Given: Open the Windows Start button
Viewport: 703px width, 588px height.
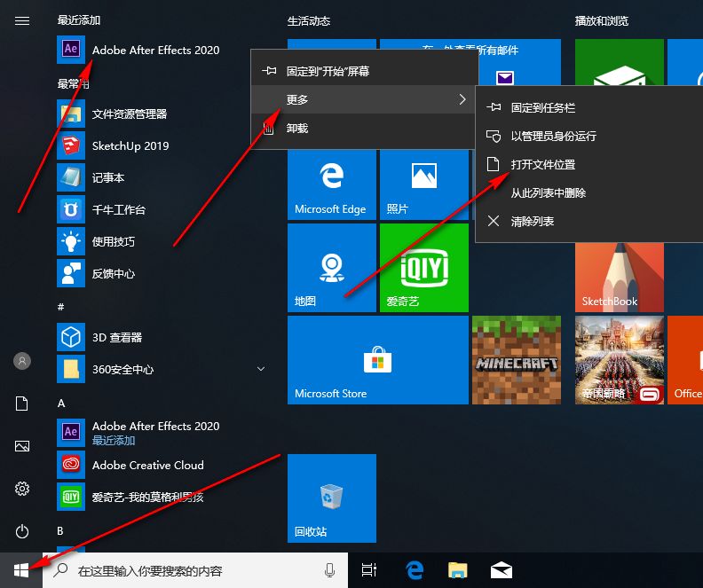Looking at the screenshot, I should point(21,570).
